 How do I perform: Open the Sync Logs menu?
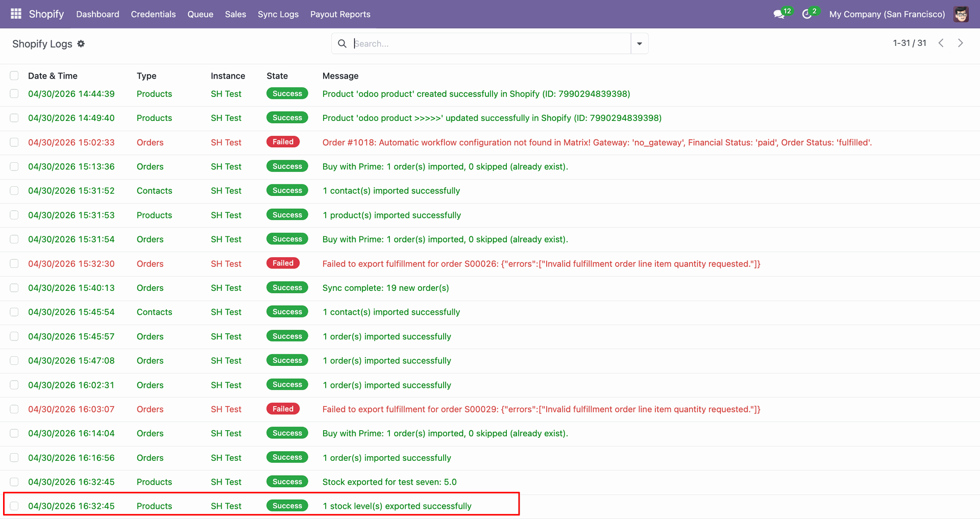point(278,14)
